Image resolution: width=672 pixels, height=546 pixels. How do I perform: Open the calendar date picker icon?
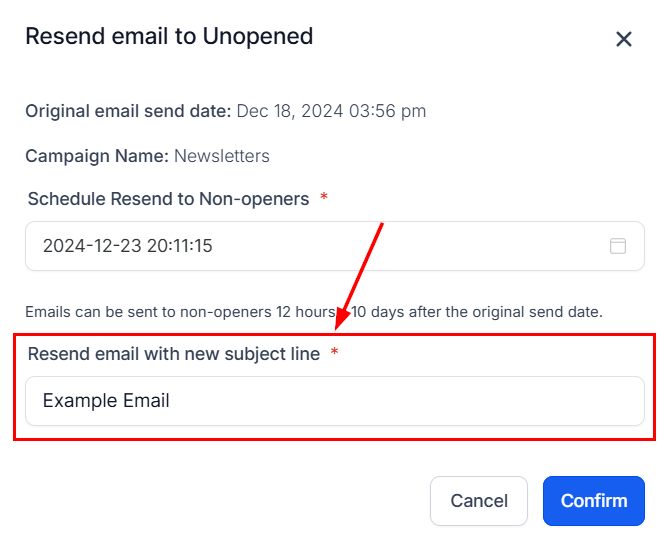[x=618, y=246]
